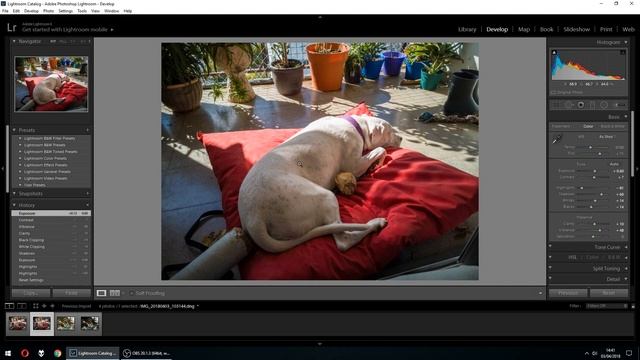Click the second window display icon
Viewport: 640px width, 360px height.
pyautogui.click(x=22, y=306)
